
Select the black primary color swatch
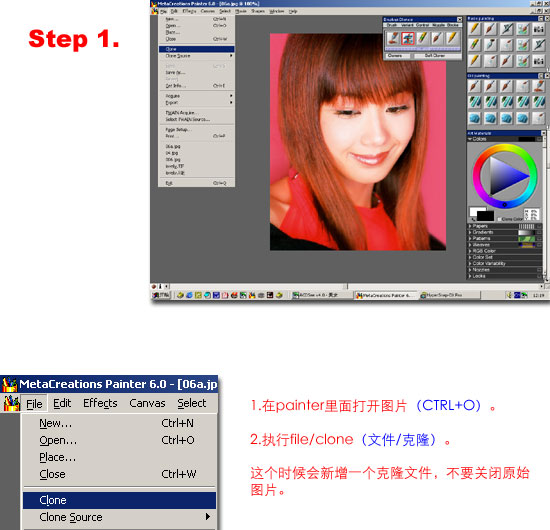click(x=486, y=215)
